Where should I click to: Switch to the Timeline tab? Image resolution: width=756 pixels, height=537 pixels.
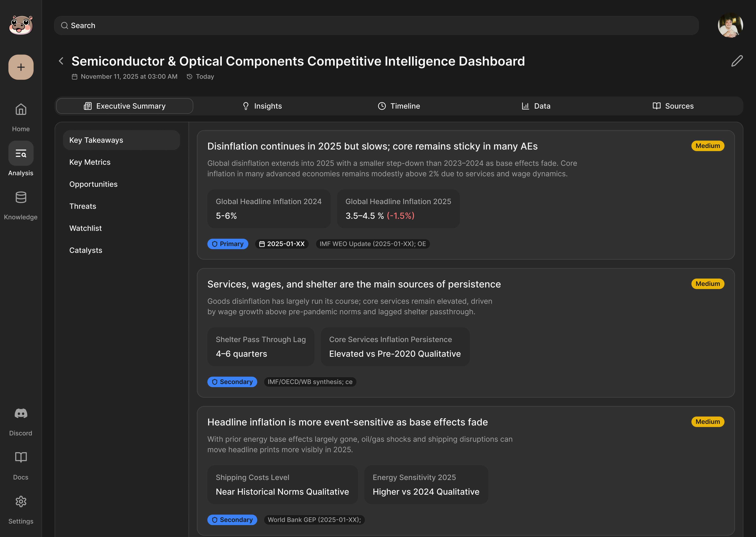[399, 106]
